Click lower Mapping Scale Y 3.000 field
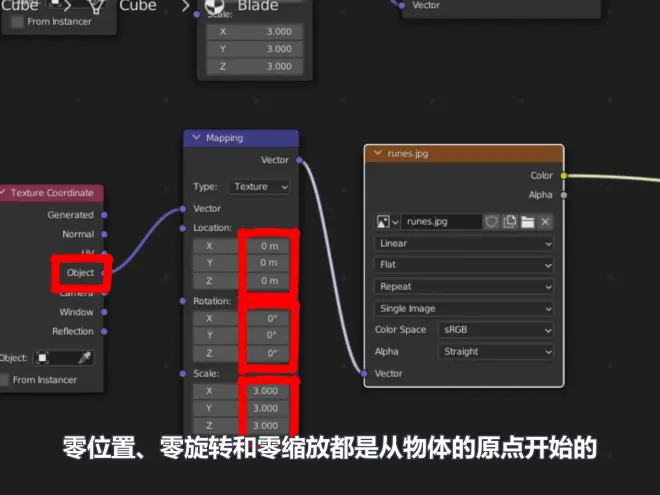 coord(242,408)
